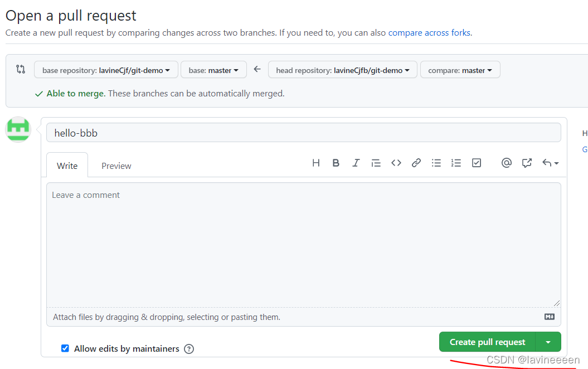Click the user avatar thumbnail
This screenshot has height=369, width=588.
pos(18,129)
